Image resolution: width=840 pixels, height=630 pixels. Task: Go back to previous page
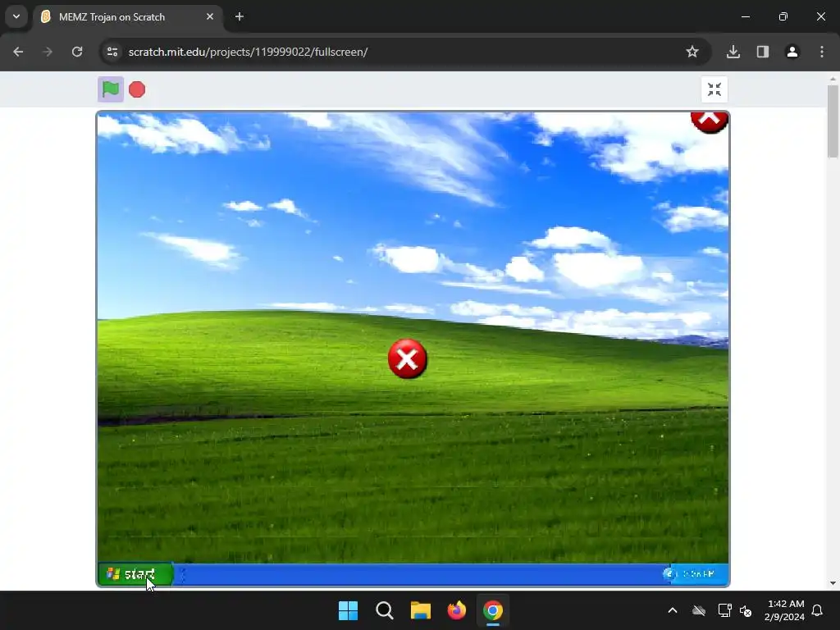[x=18, y=52]
